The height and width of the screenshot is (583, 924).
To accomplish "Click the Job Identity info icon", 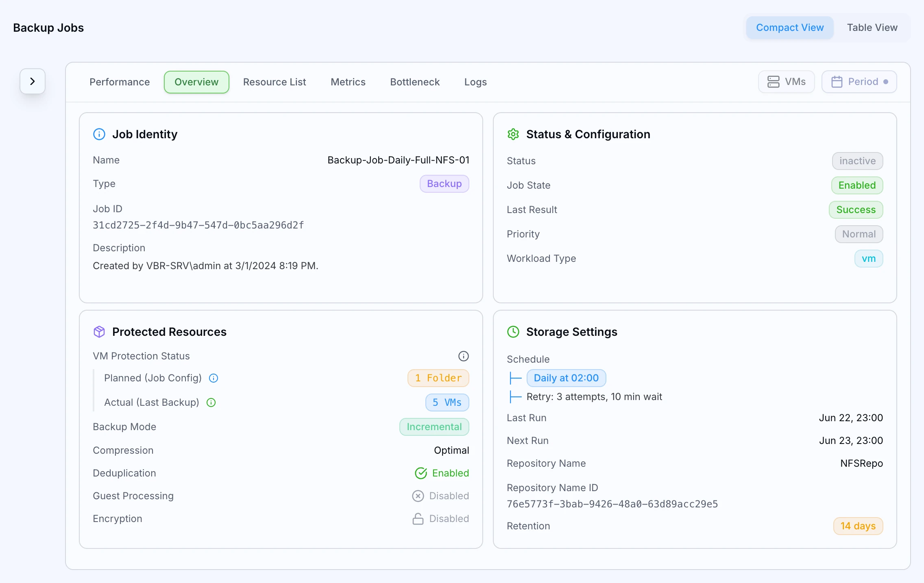I will pyautogui.click(x=99, y=134).
